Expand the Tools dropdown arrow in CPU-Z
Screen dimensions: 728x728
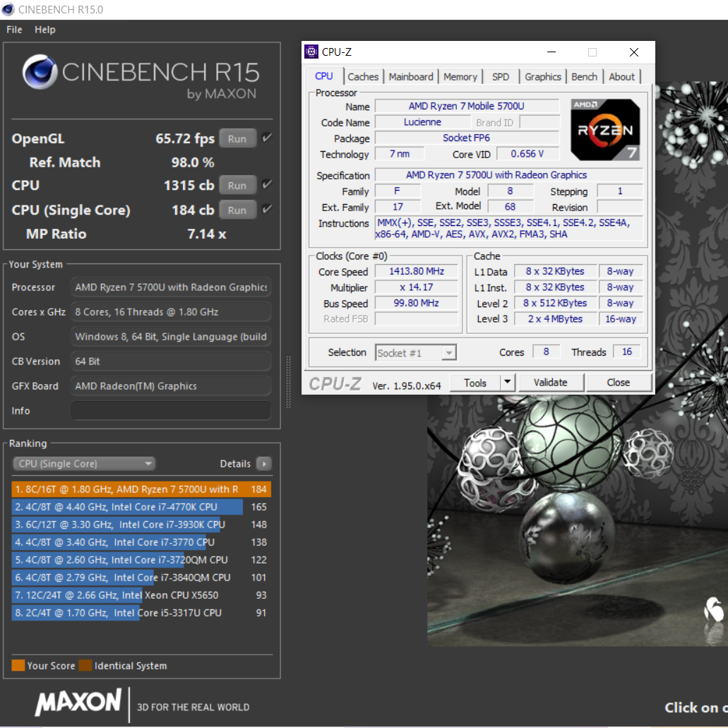point(507,382)
